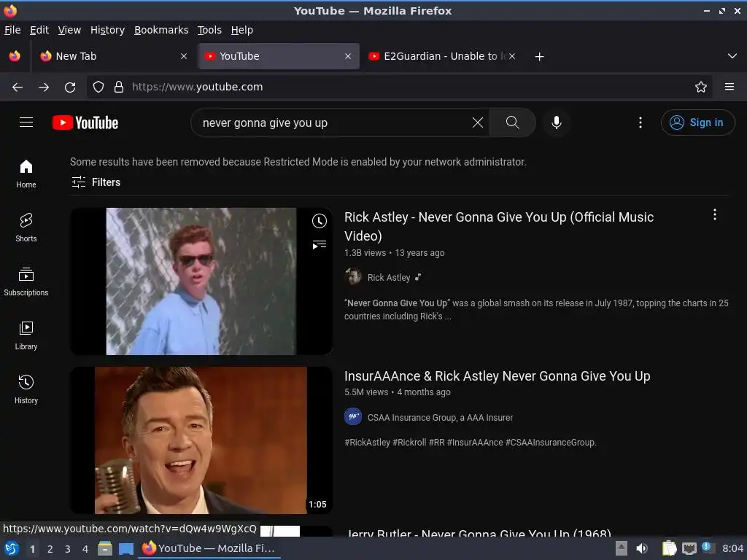This screenshot has width=747, height=560.
Task: Open the InsurAAAnce & Rick Astley video title
Action: click(497, 376)
